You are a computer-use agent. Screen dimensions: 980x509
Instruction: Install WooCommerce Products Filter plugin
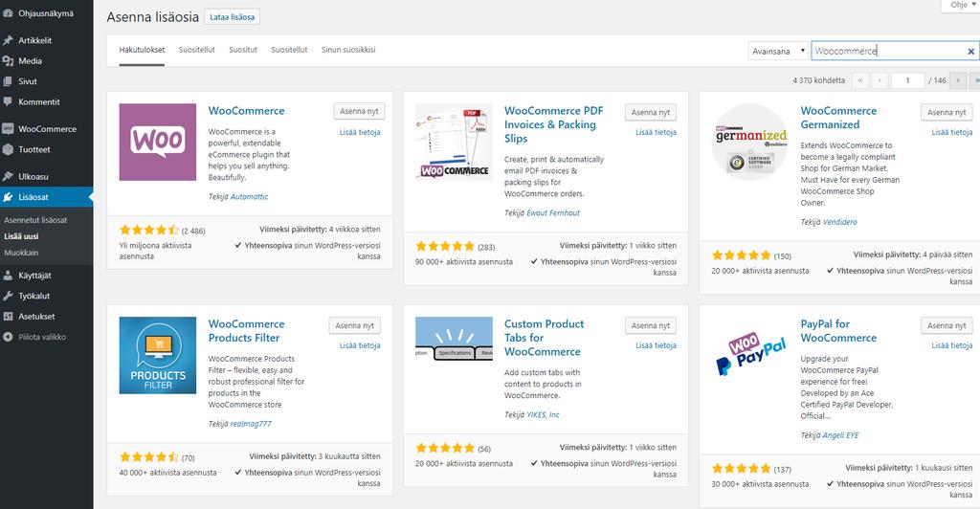[x=354, y=325]
